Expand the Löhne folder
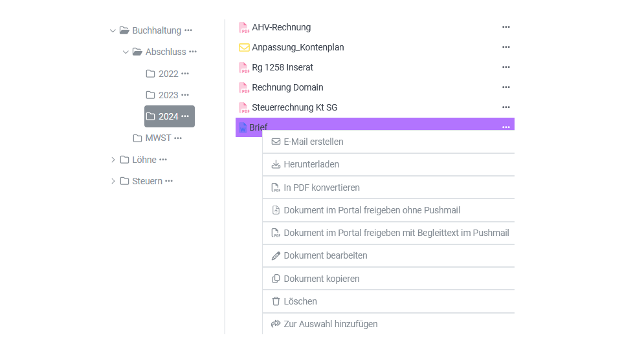Screen dimensions: 644x364 pos(113,160)
